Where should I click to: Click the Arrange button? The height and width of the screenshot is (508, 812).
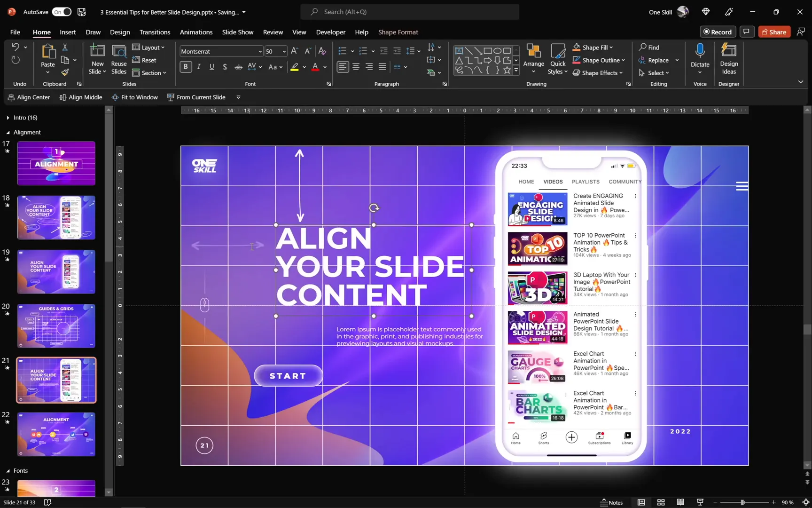[533, 59]
